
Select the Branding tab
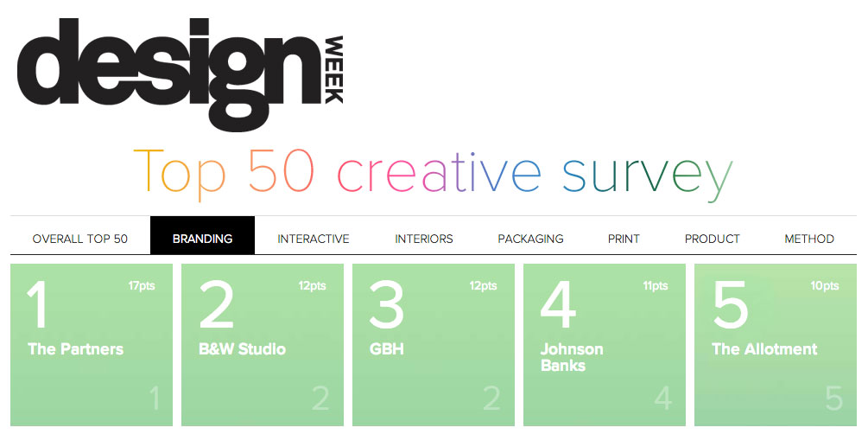pos(202,239)
